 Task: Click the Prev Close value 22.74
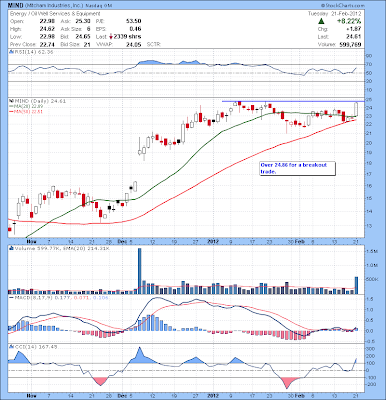(x=47, y=44)
